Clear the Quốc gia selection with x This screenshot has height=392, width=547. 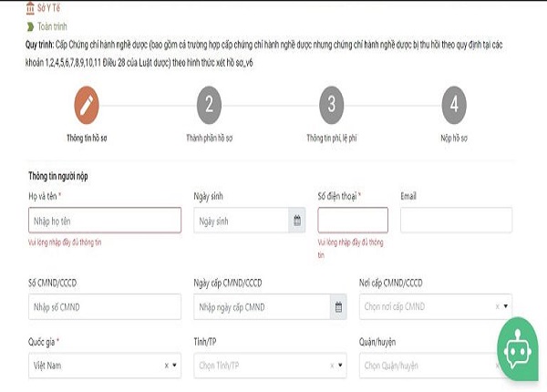pos(167,366)
